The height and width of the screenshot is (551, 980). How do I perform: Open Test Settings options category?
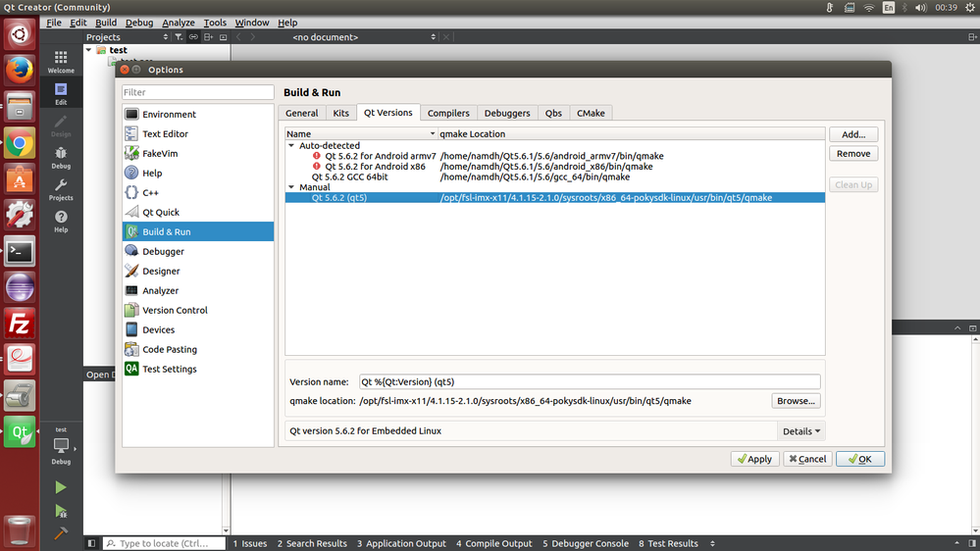197,369
